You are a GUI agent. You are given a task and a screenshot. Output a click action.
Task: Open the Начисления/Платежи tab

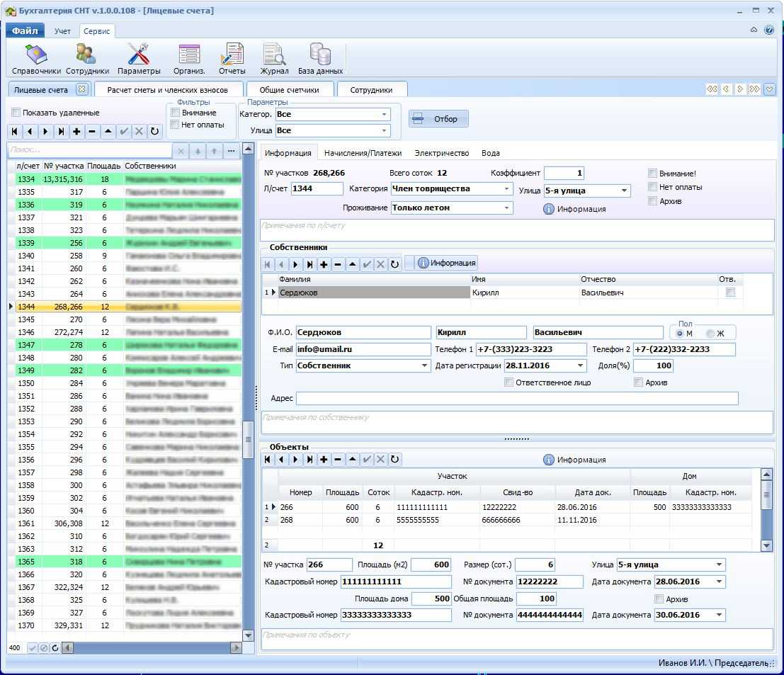(363, 153)
